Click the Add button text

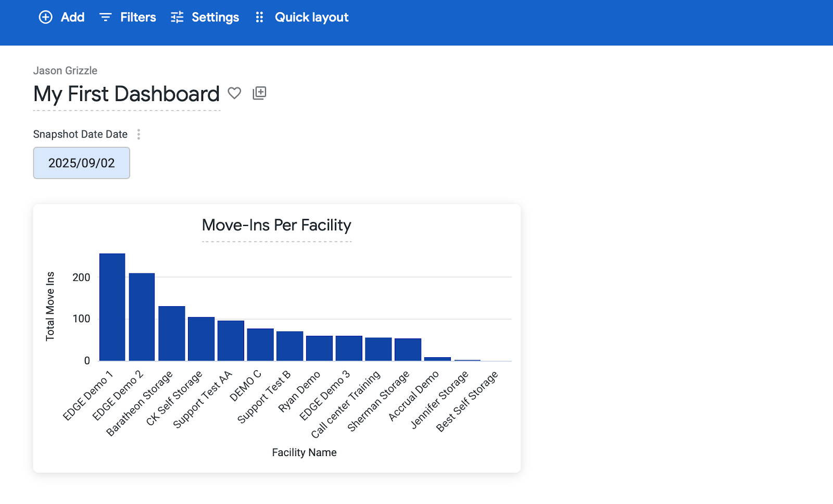72,17
